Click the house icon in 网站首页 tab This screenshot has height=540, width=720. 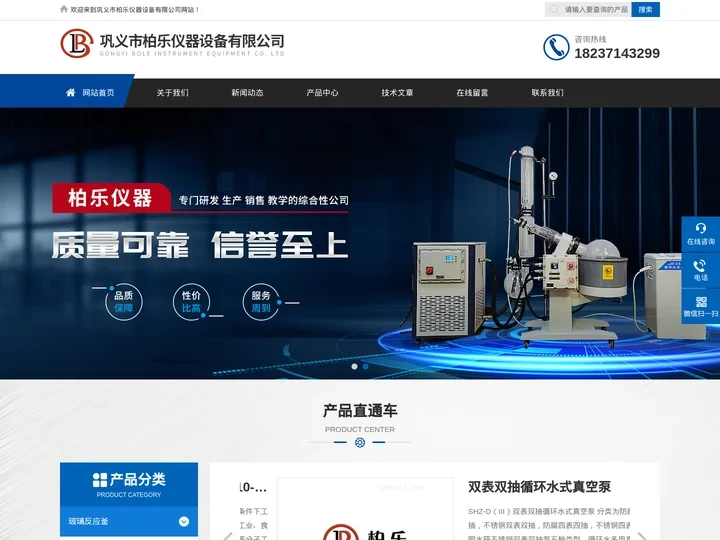(70, 92)
